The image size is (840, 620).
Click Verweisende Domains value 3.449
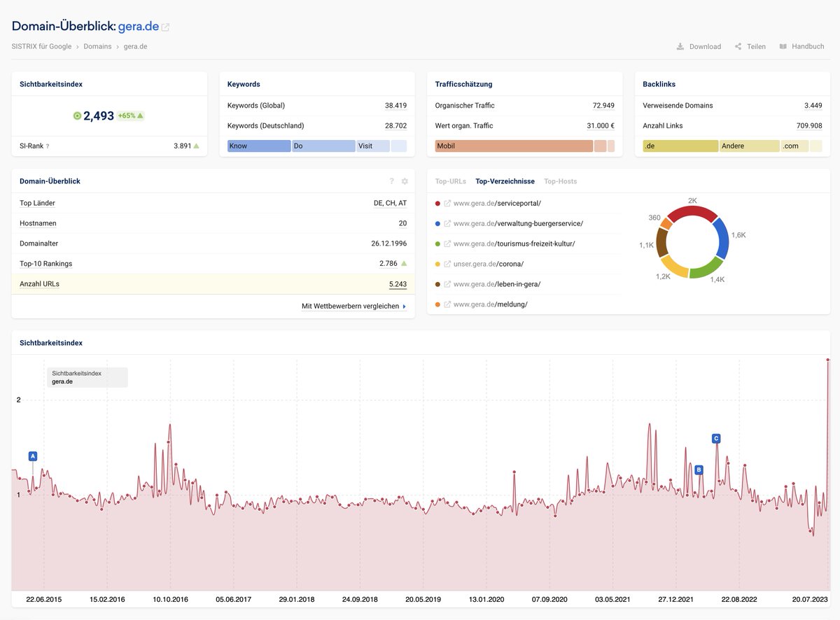point(813,106)
